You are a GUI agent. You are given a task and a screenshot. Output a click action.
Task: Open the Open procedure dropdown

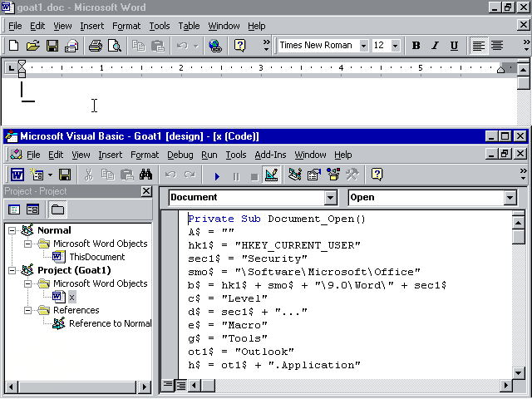click(x=510, y=198)
